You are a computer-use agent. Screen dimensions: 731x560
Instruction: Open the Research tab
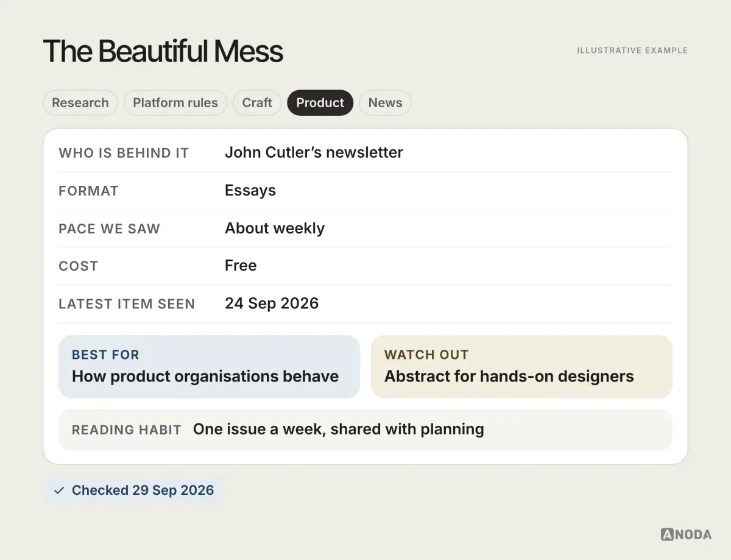pyautogui.click(x=80, y=102)
